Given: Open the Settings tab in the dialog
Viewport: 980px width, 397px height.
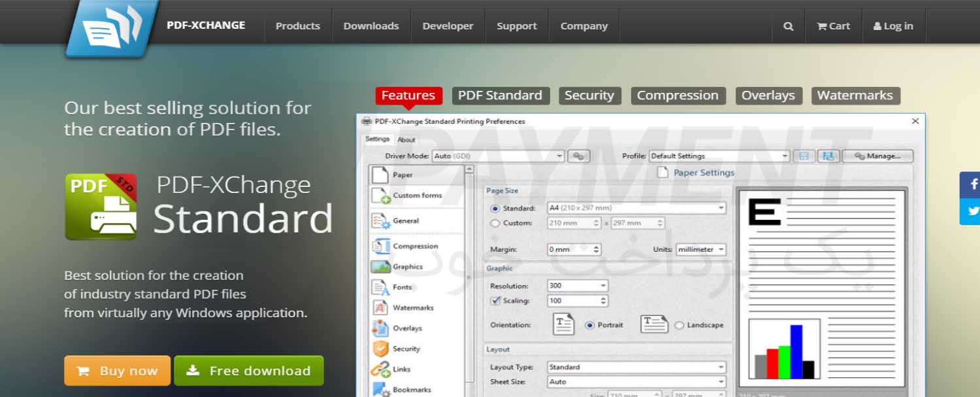Looking at the screenshot, I should 377,139.
